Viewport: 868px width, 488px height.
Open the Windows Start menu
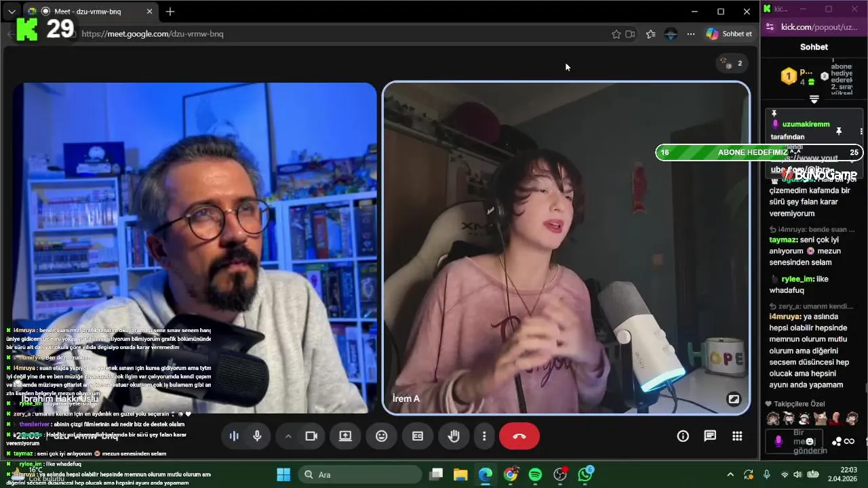tap(283, 474)
